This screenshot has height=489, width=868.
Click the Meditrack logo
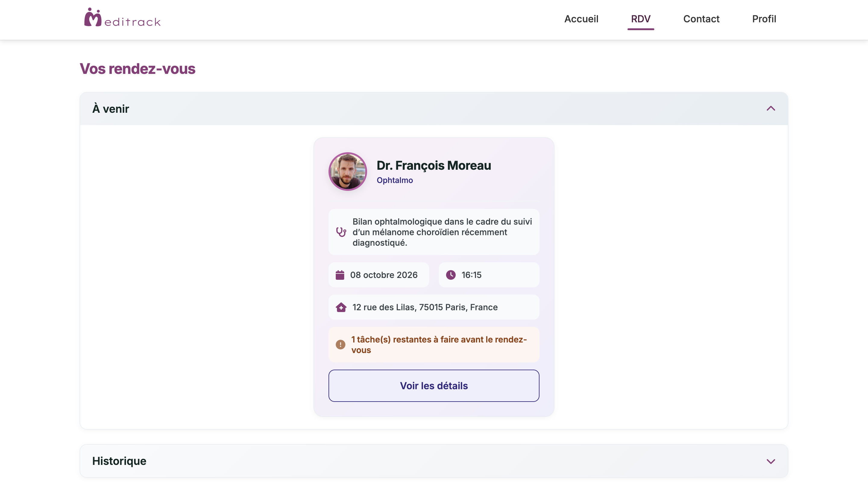tap(122, 17)
